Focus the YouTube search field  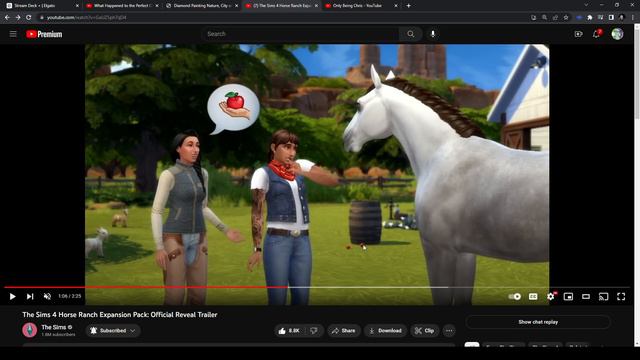[x=300, y=34]
